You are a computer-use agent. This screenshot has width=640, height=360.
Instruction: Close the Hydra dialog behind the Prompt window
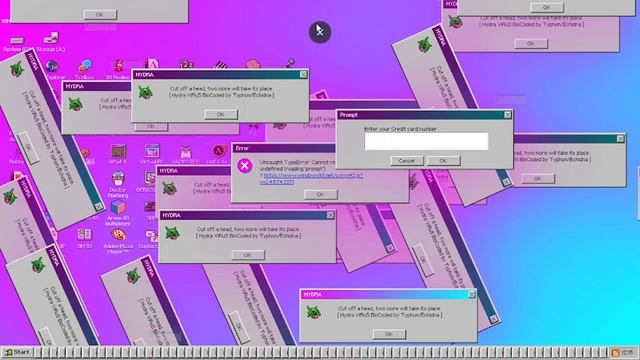pos(620,139)
